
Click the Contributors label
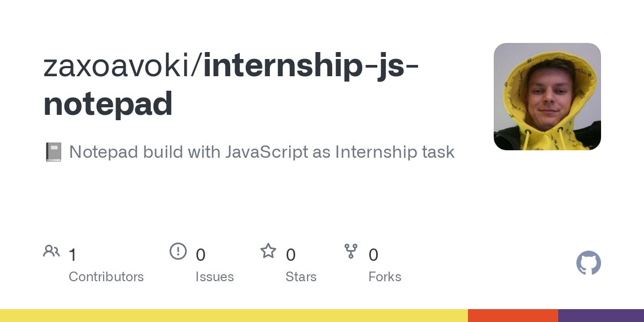tap(106, 277)
